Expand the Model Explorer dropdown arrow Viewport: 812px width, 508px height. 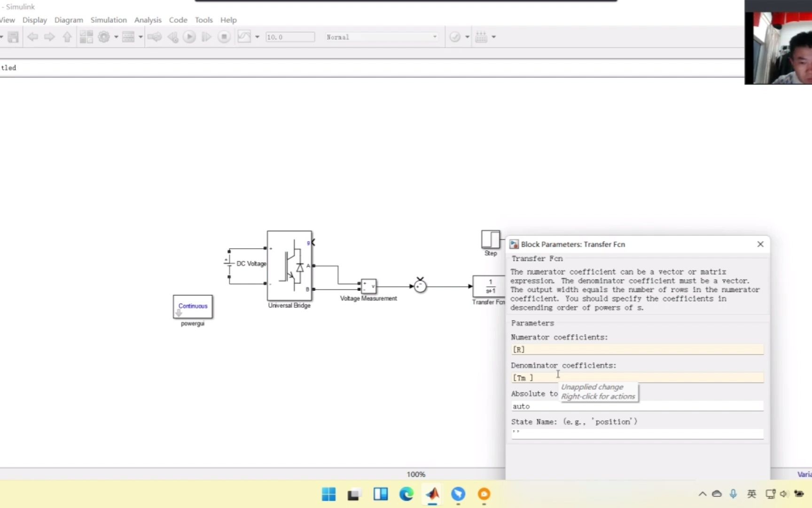(x=140, y=37)
